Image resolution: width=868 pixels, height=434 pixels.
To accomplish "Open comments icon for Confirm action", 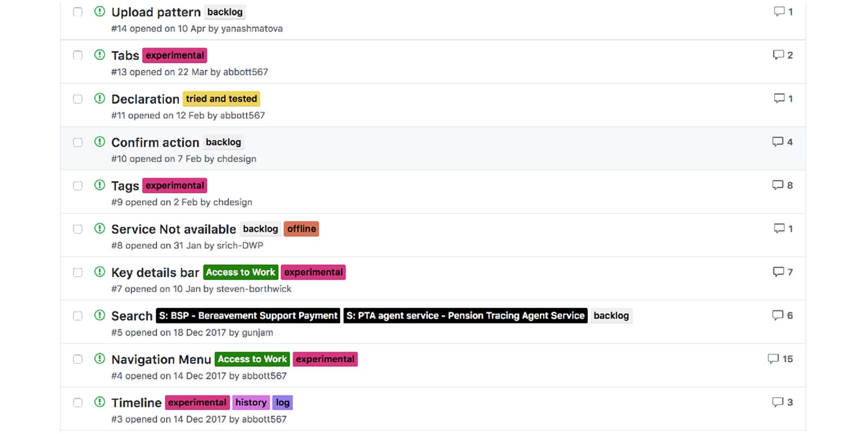I will click(778, 142).
